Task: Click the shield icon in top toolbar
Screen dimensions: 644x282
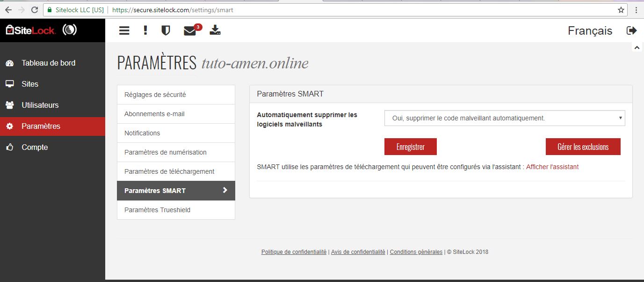Action: click(x=166, y=30)
